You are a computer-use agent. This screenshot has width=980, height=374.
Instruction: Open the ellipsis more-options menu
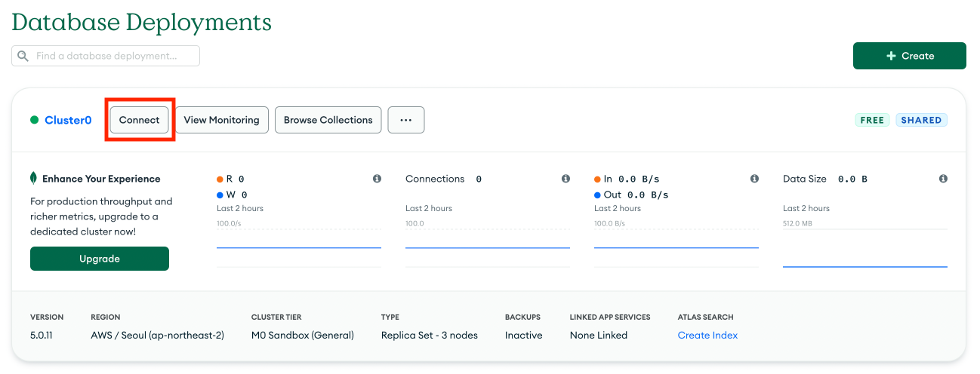pyautogui.click(x=406, y=120)
